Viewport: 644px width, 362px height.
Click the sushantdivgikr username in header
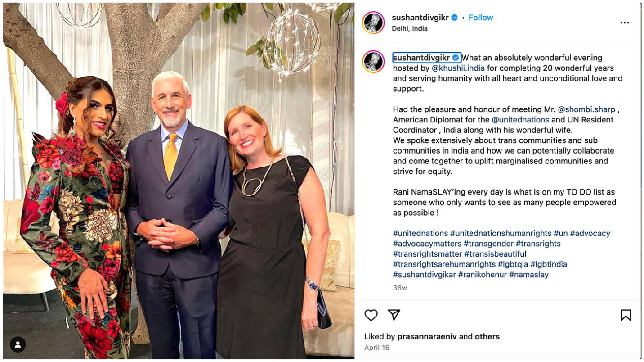pyautogui.click(x=420, y=18)
